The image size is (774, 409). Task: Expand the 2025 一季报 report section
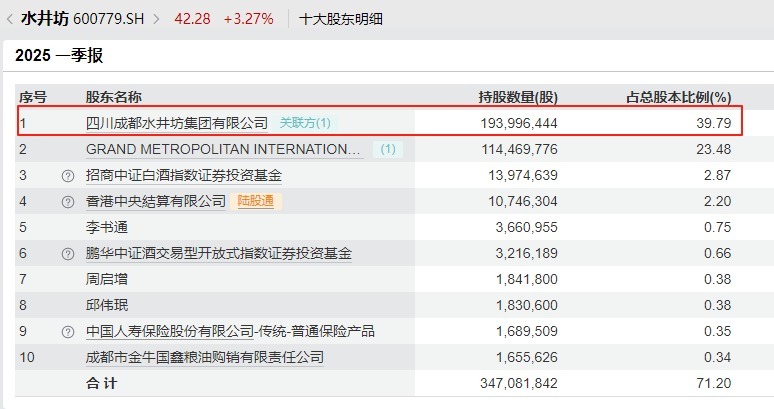[59, 56]
